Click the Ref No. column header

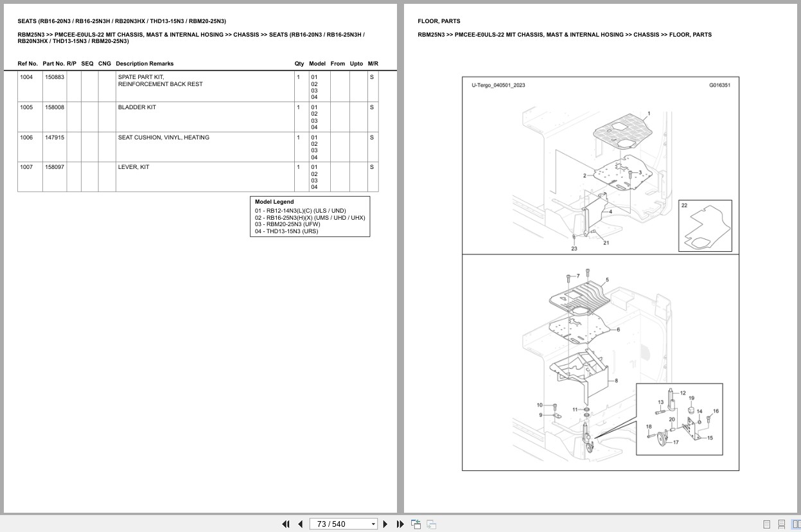(x=28, y=64)
